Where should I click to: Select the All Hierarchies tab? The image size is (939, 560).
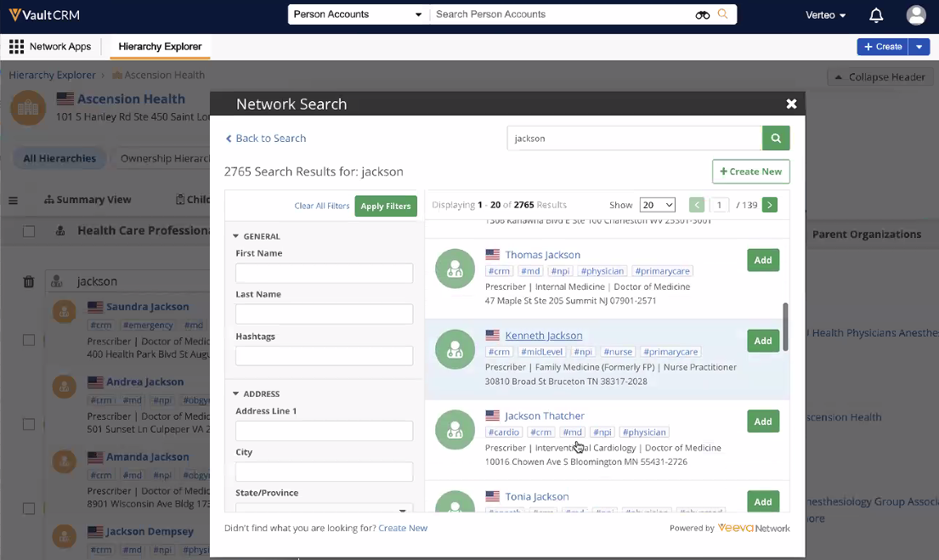[59, 159]
